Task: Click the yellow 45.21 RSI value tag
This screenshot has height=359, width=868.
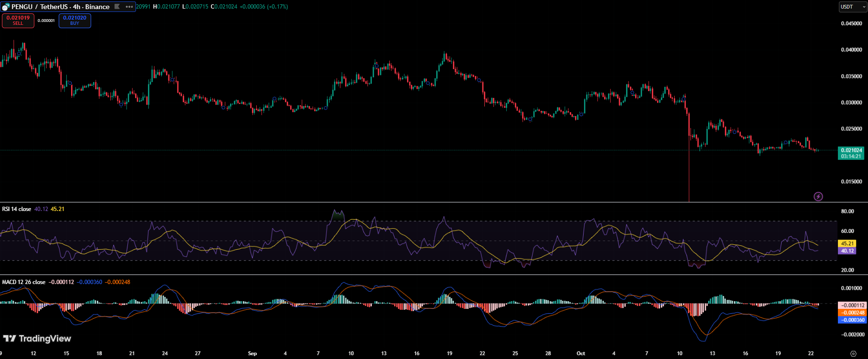Action: (x=847, y=243)
